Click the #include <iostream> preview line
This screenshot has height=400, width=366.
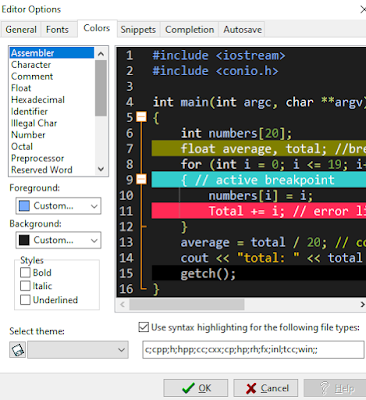219,55
